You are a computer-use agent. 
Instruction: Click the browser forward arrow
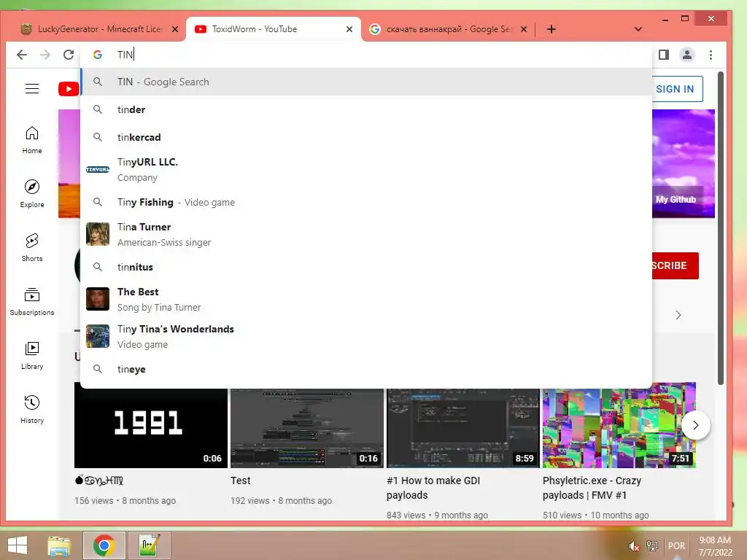45,55
